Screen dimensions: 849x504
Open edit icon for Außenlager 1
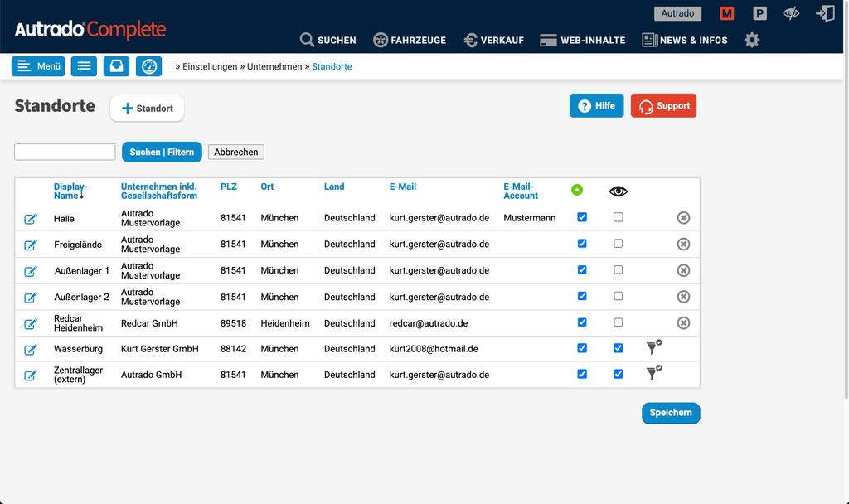[31, 271]
